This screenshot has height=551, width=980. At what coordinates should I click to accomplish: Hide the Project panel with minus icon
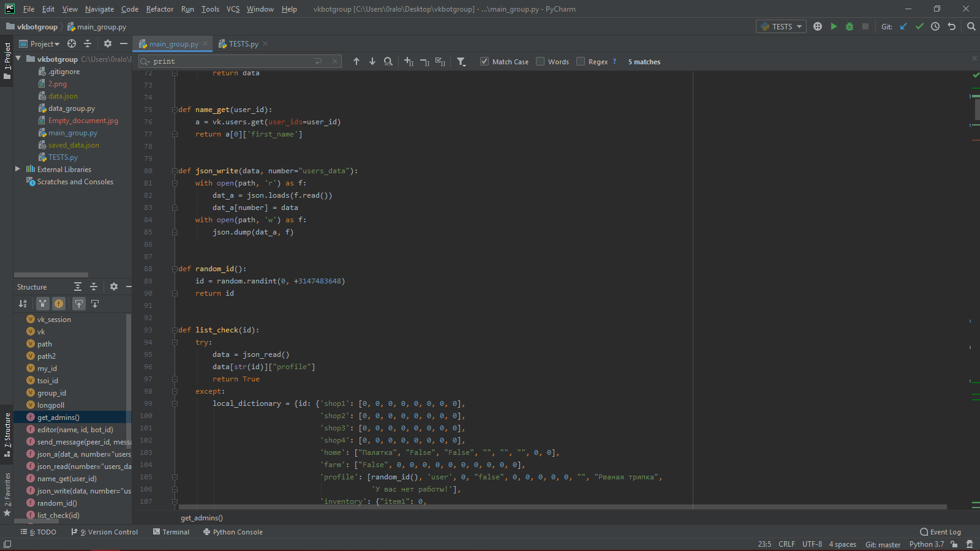pyautogui.click(x=124, y=43)
